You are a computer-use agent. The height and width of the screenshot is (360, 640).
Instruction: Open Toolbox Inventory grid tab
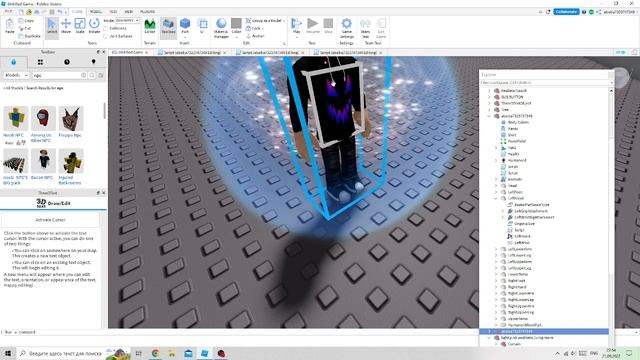coord(40,62)
